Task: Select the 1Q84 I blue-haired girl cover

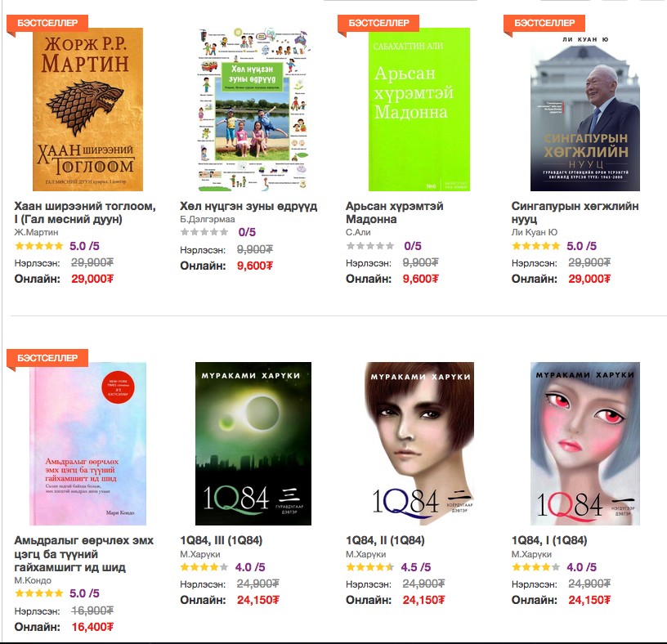Action: tap(585, 444)
